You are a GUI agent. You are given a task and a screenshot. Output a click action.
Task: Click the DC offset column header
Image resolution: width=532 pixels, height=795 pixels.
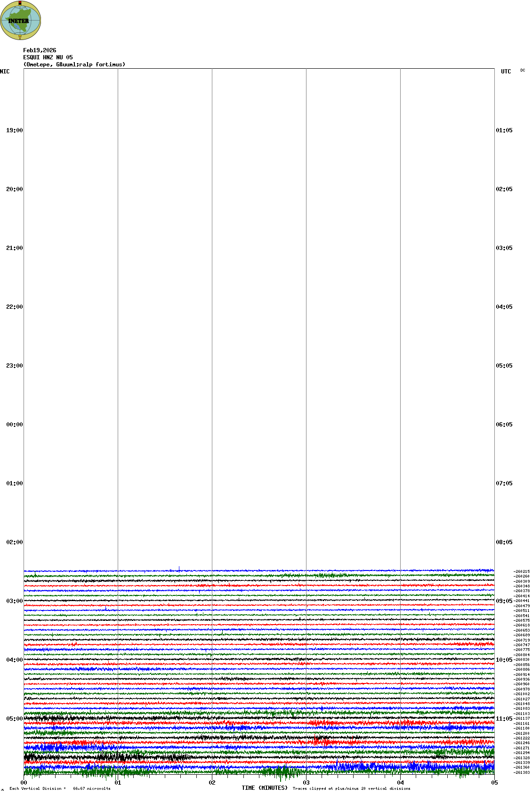(x=523, y=71)
